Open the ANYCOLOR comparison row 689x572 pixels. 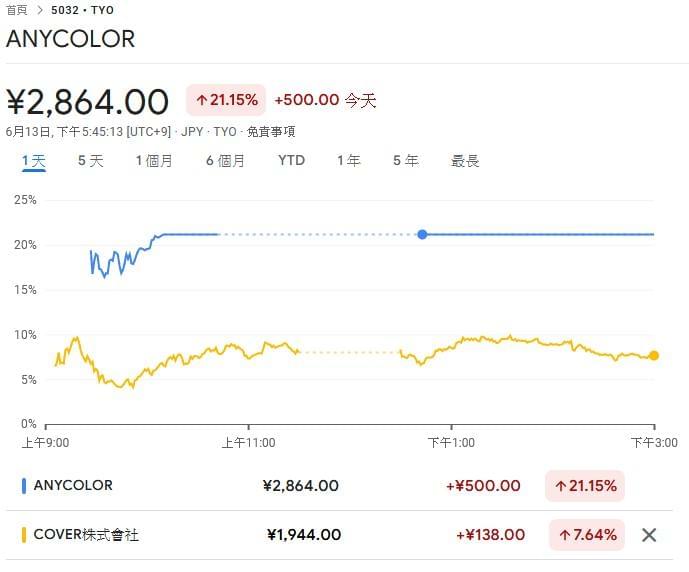(x=339, y=485)
